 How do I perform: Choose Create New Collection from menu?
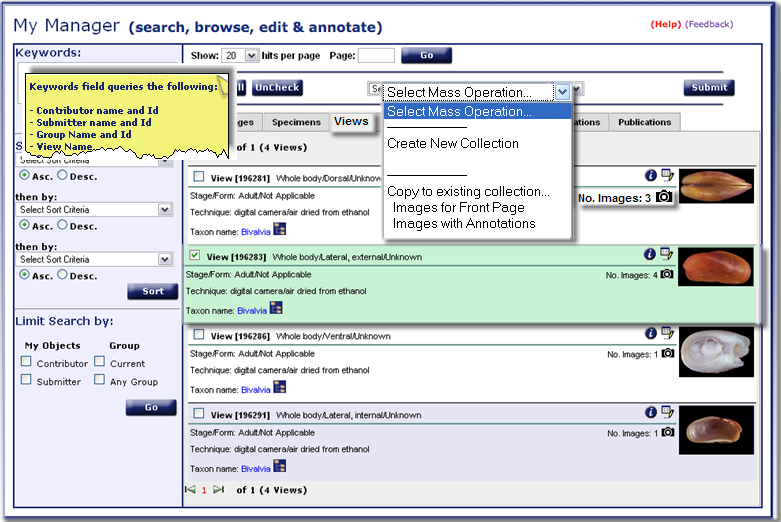453,144
